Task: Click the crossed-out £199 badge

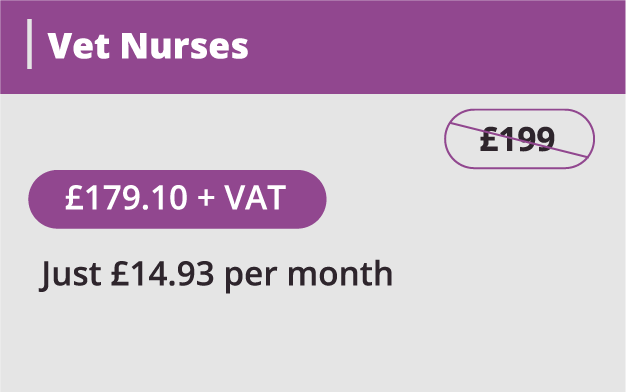Action: 519,139
